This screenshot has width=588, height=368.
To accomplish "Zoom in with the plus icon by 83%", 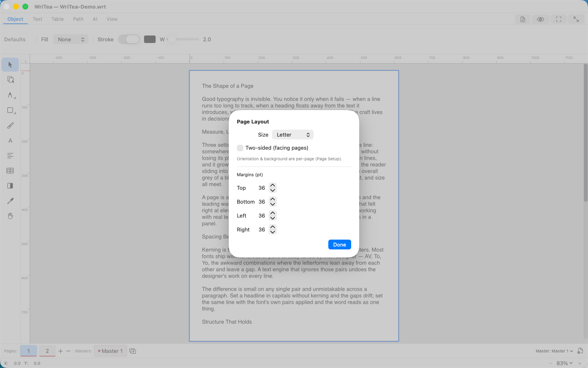I will pyautogui.click(x=580, y=363).
